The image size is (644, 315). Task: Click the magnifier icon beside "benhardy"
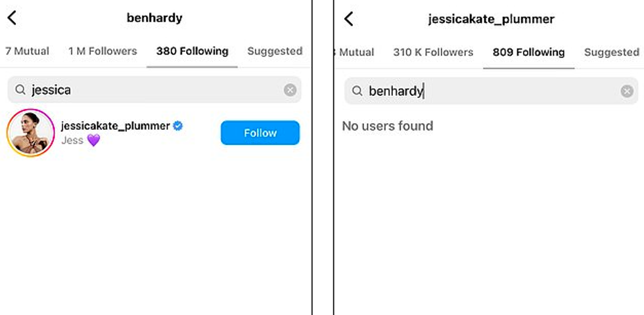pyautogui.click(x=357, y=91)
